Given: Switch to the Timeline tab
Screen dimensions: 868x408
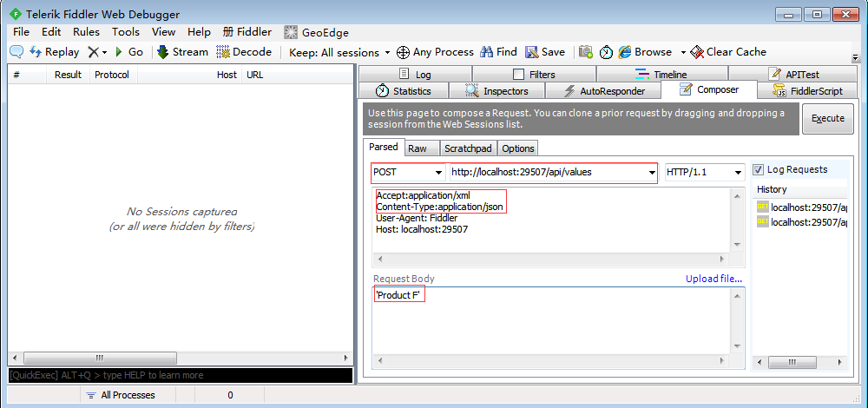Looking at the screenshot, I should point(661,74).
